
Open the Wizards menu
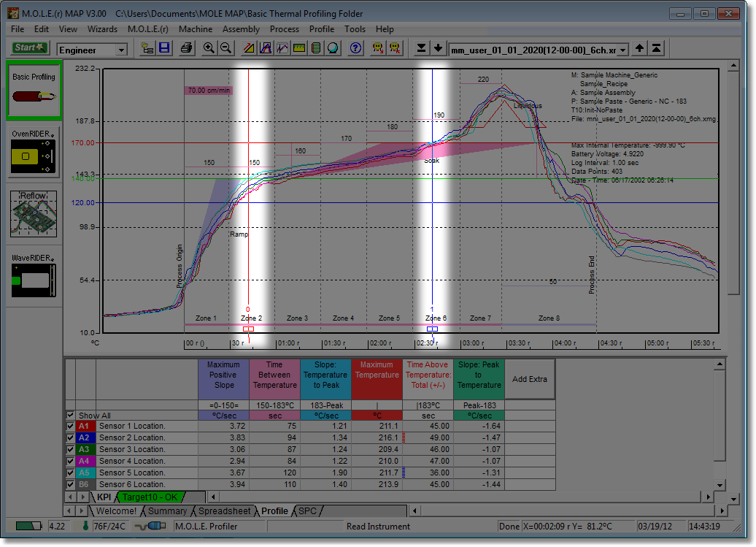tap(102, 29)
